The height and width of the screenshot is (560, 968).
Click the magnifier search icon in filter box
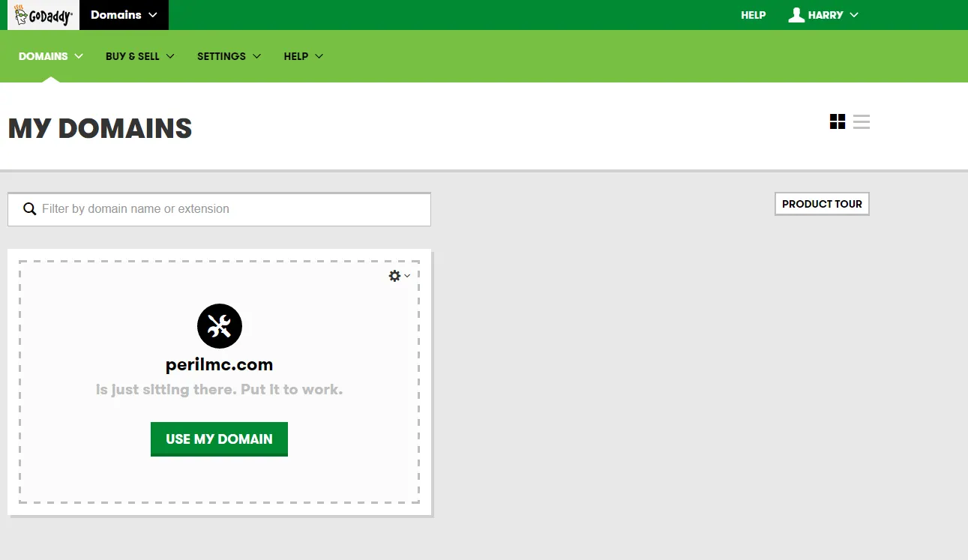point(30,209)
